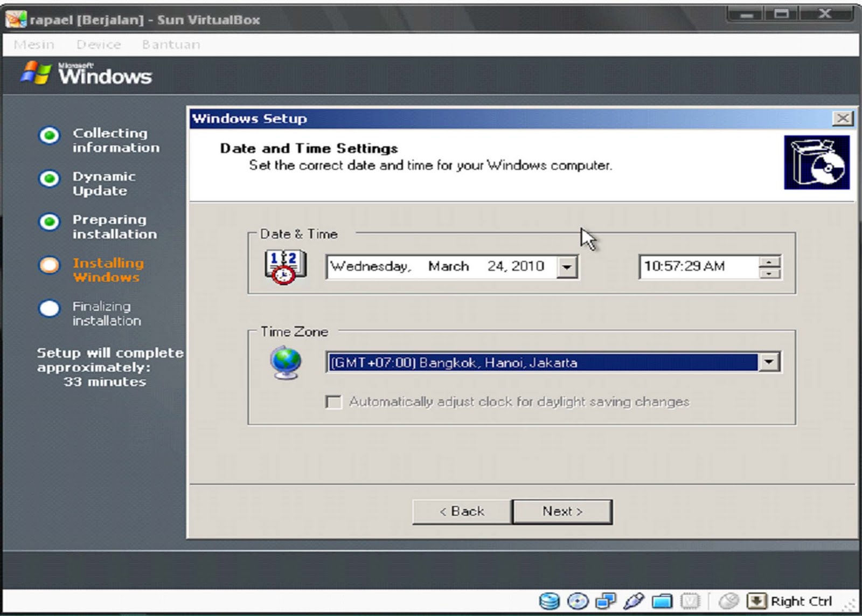862x616 pixels.
Task: Close the Windows Setup dialog
Action: [x=843, y=118]
